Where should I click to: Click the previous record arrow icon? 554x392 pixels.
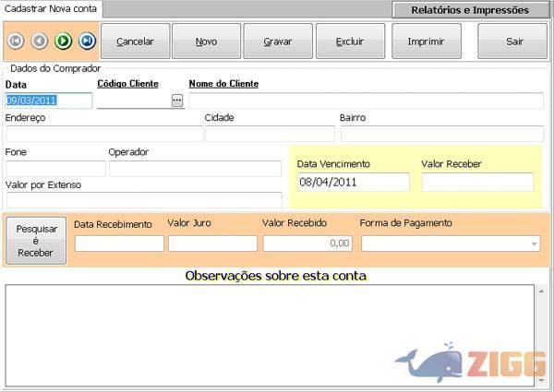click(x=40, y=42)
